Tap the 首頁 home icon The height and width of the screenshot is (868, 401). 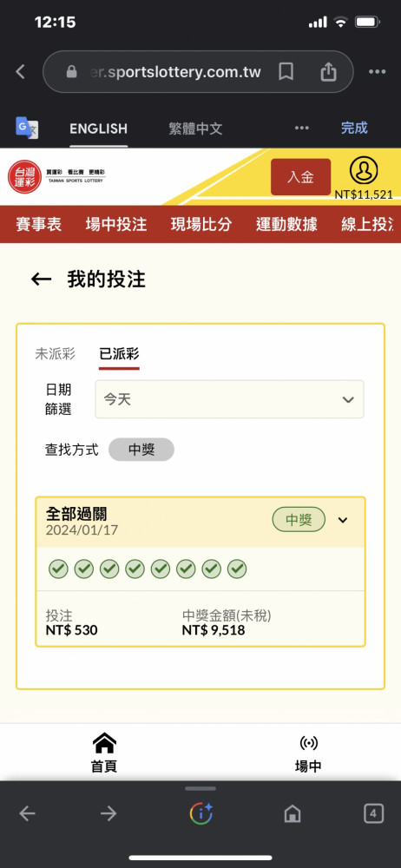click(104, 741)
